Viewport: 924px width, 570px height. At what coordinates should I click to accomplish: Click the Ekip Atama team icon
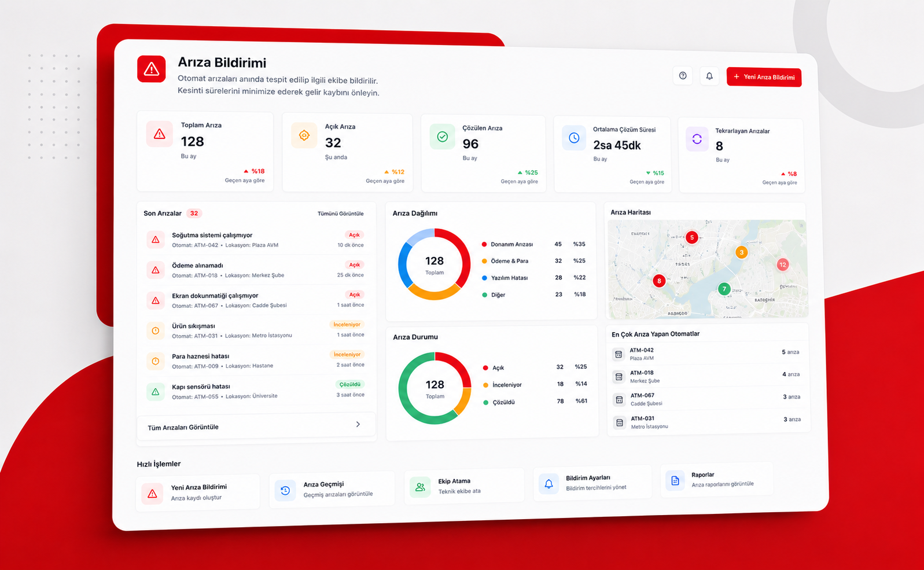coord(420,487)
